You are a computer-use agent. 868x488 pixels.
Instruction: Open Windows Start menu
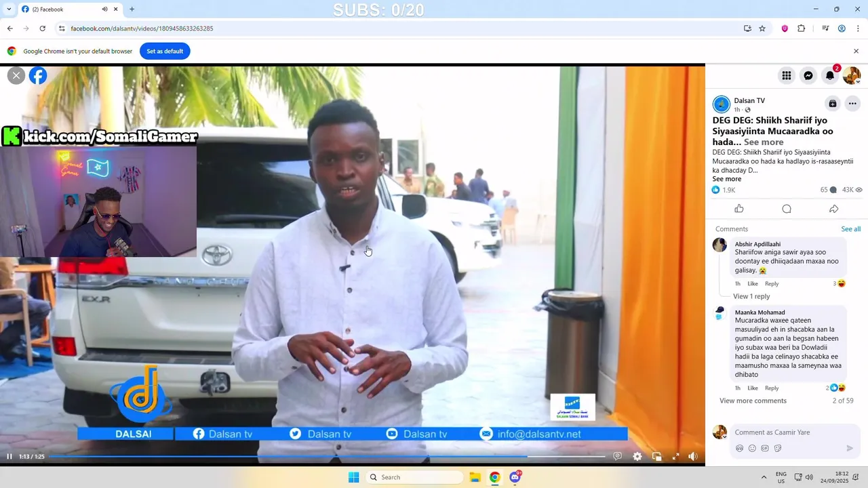(353, 477)
